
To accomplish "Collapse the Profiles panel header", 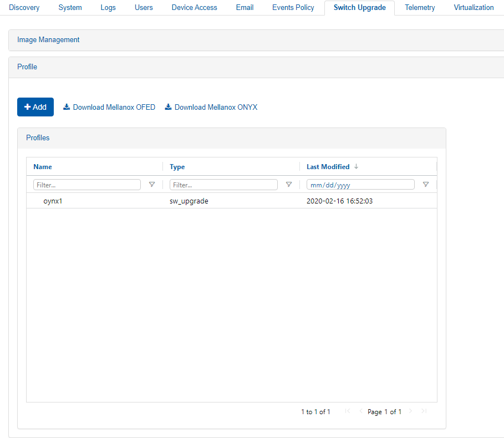I will coord(38,138).
